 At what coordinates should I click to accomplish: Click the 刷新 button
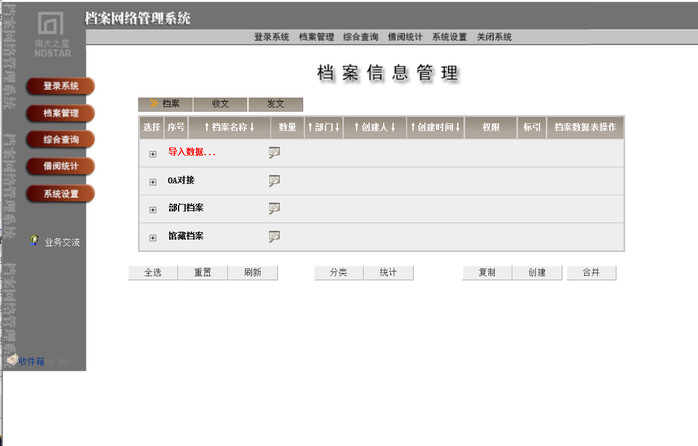point(252,272)
